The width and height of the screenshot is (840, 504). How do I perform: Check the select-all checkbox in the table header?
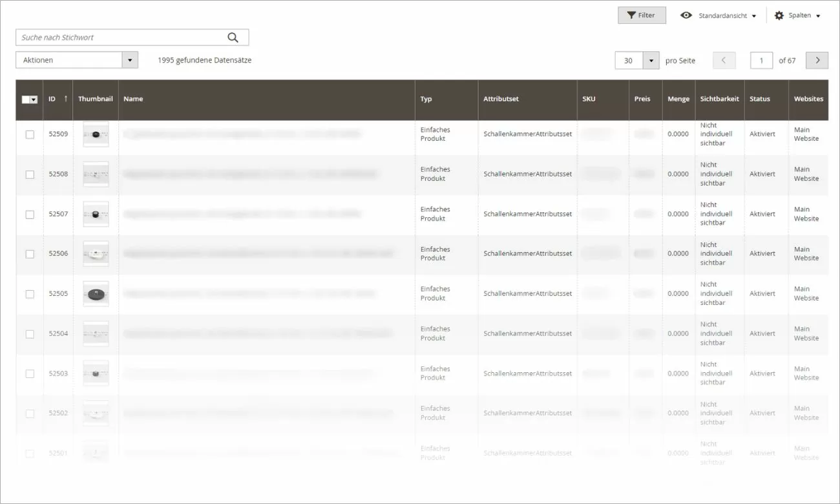coord(25,99)
